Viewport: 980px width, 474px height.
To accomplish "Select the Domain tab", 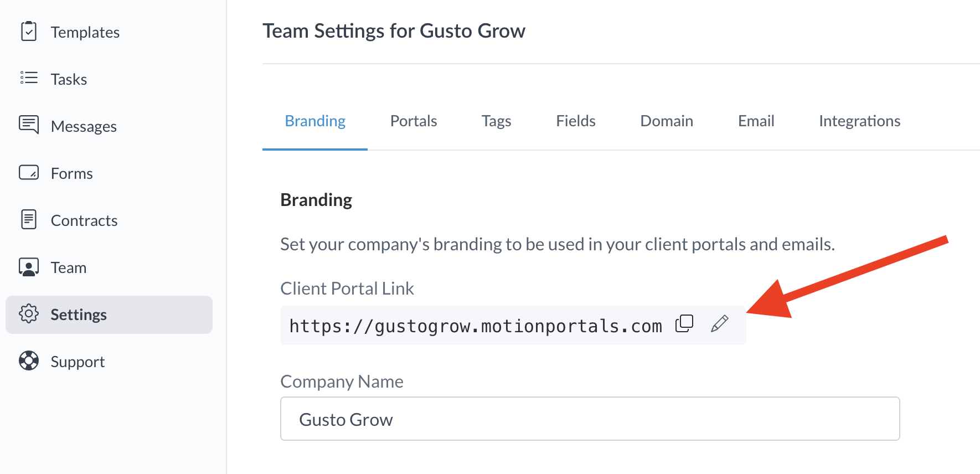I will [x=666, y=121].
